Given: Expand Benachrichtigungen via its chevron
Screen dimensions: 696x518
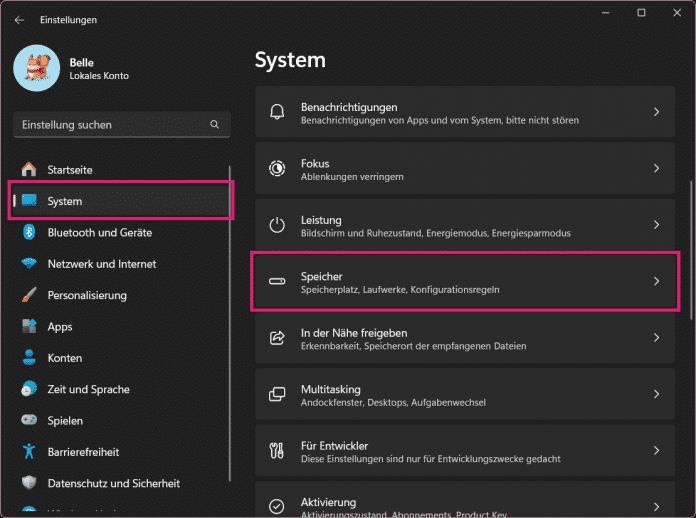Looking at the screenshot, I should [x=656, y=113].
